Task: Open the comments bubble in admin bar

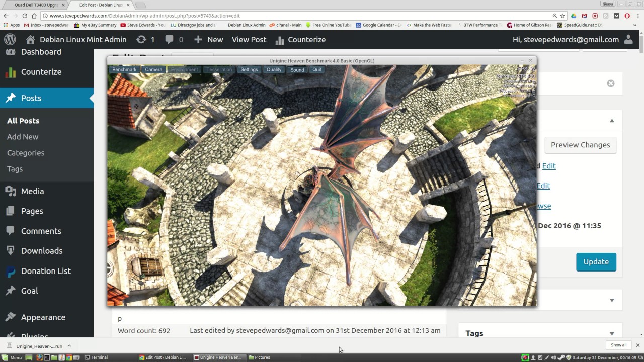Action: [174, 39]
